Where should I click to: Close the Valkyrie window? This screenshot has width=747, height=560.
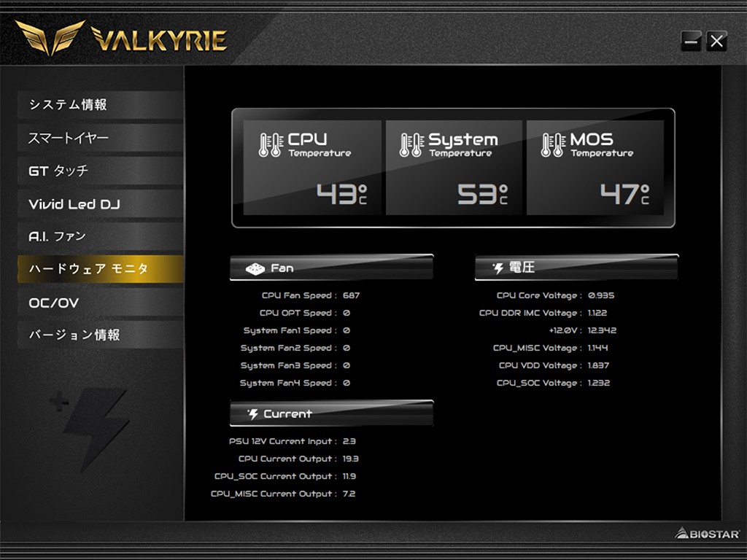[716, 42]
